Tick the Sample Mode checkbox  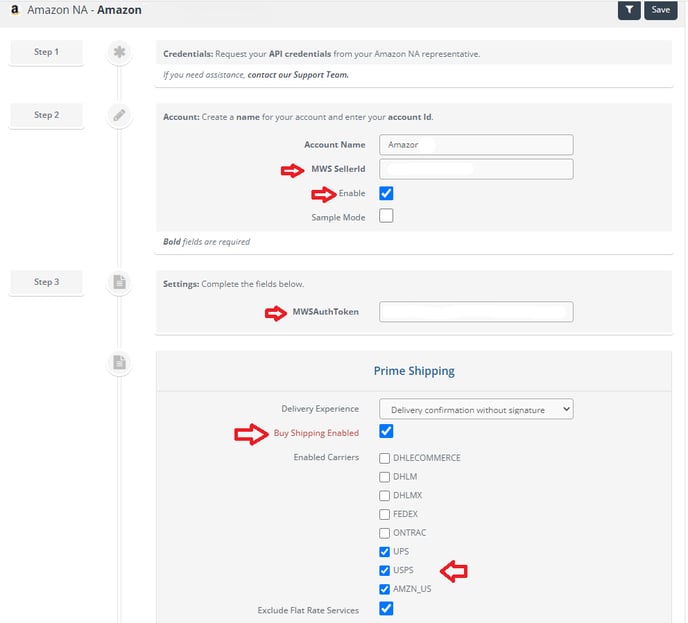coord(386,216)
